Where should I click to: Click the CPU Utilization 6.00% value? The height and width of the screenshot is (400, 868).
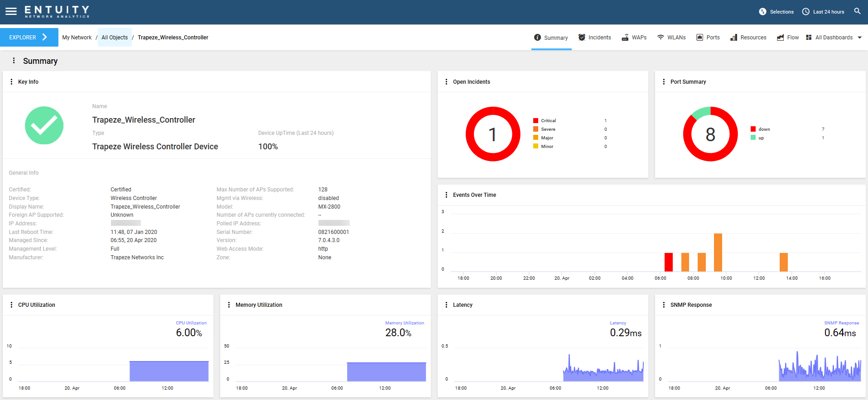[189, 333]
